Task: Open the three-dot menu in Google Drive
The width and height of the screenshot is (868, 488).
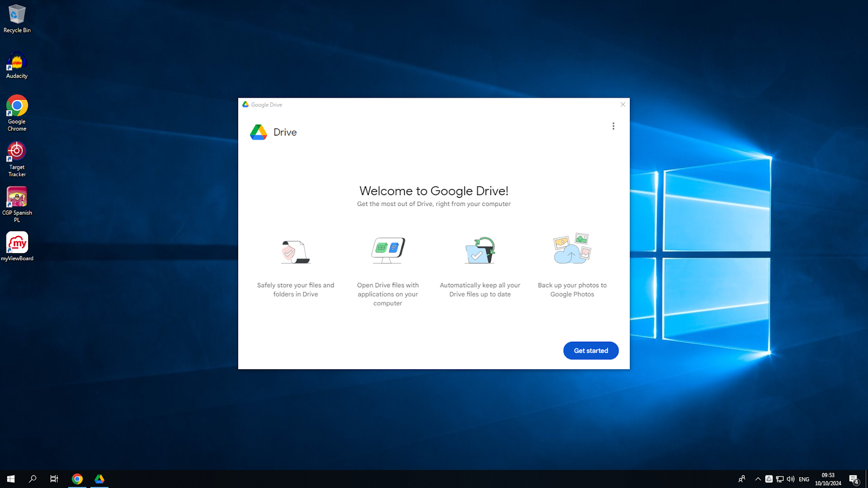Action: (614, 126)
